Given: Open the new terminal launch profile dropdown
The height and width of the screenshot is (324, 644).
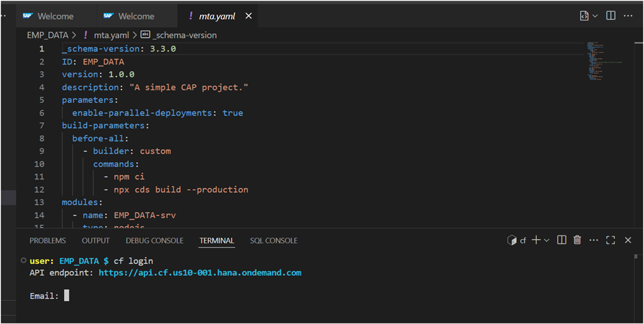Looking at the screenshot, I should [x=547, y=240].
